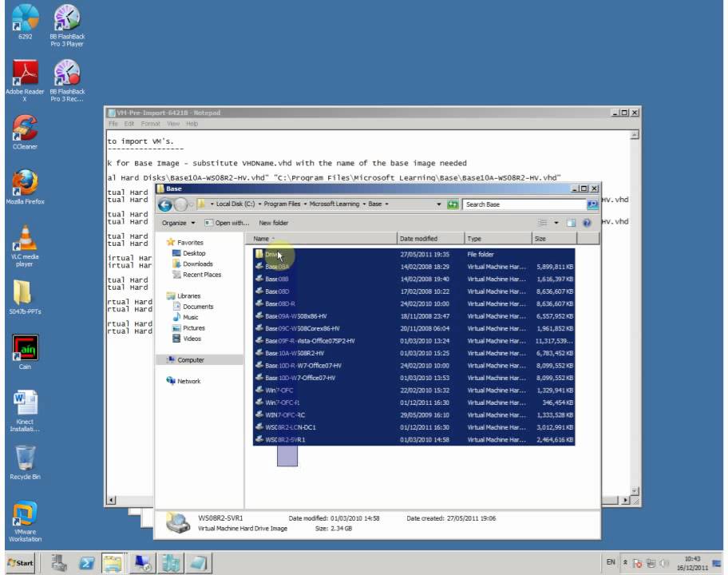Click the clock showing 10:43
This screenshot has height=575, width=728.
coord(692,563)
